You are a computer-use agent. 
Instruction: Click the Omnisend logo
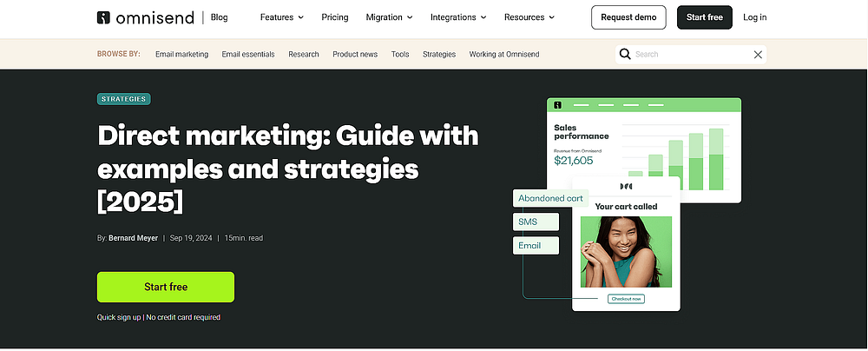pyautogui.click(x=145, y=17)
